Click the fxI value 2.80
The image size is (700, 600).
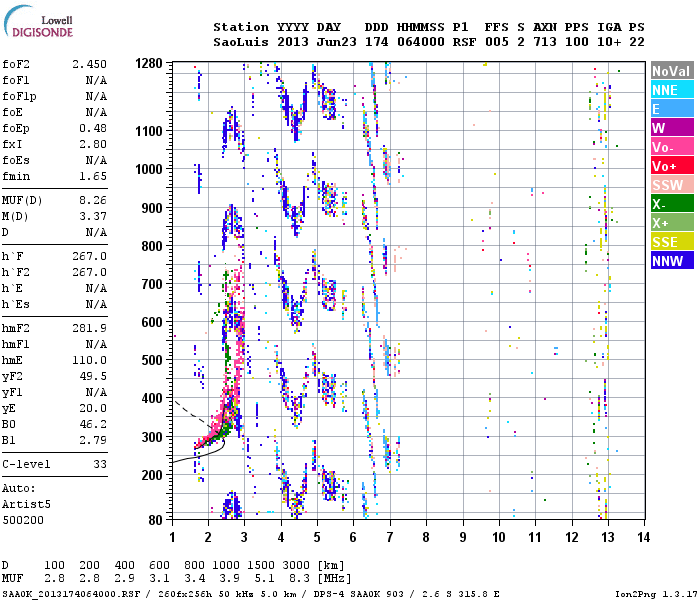point(93,144)
